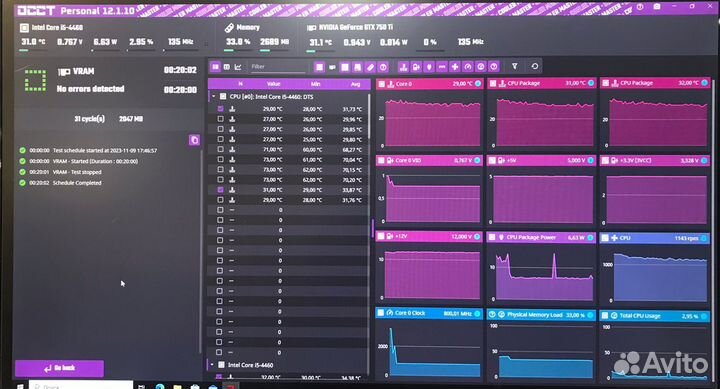Reset min/max values with circular arrow icon
Viewport: 720px width, 389px height.
tap(534, 67)
